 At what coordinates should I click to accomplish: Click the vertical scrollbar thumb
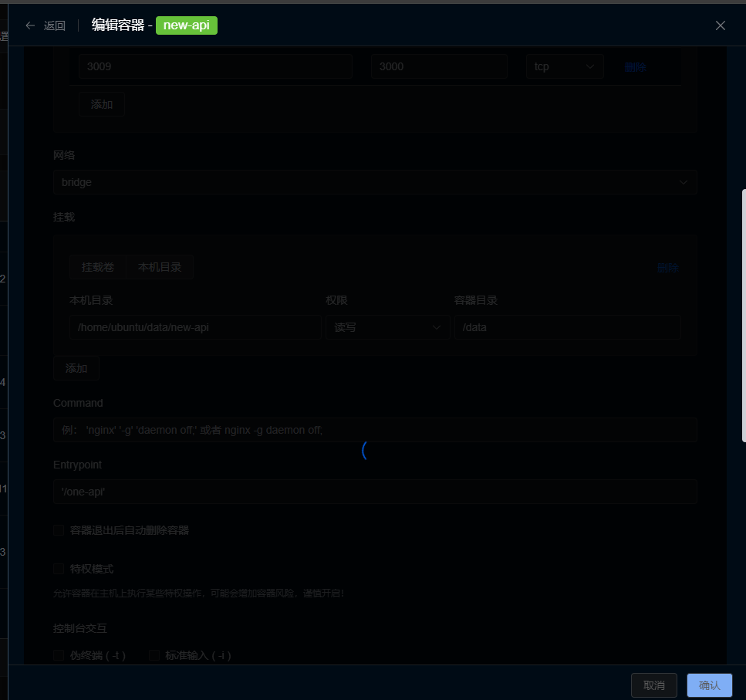click(x=744, y=316)
